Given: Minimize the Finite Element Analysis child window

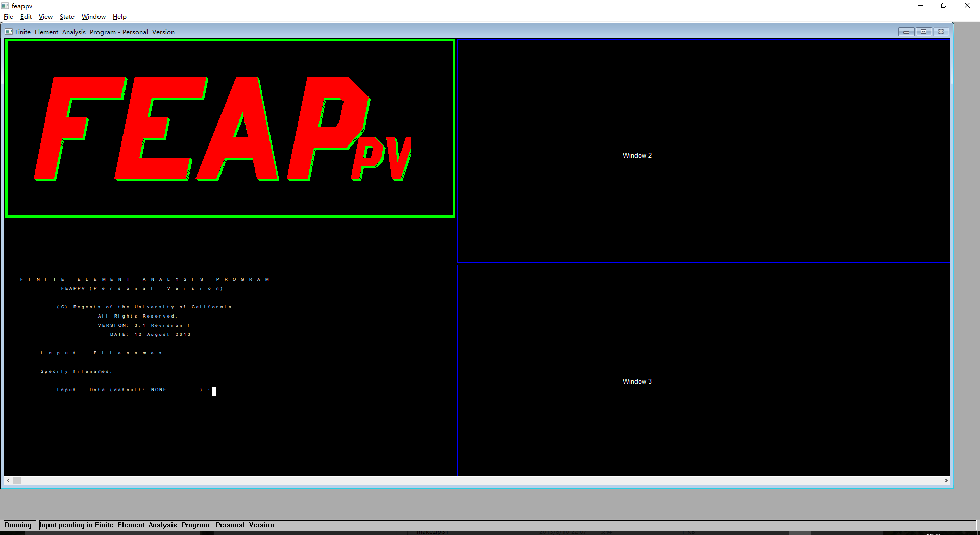Looking at the screenshot, I should [906, 32].
